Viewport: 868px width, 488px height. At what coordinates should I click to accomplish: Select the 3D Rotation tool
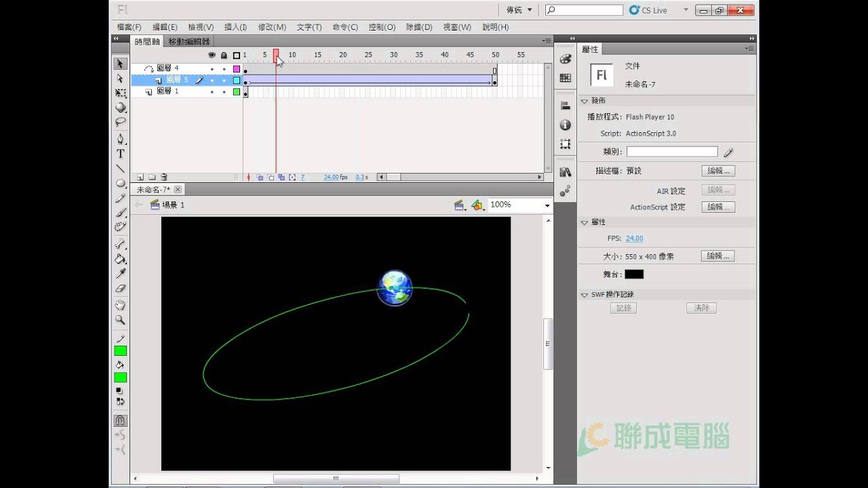120,107
